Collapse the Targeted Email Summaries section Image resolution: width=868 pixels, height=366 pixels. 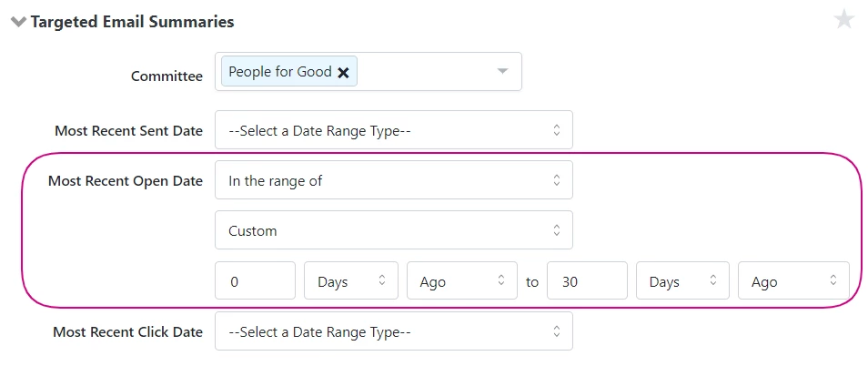point(17,22)
